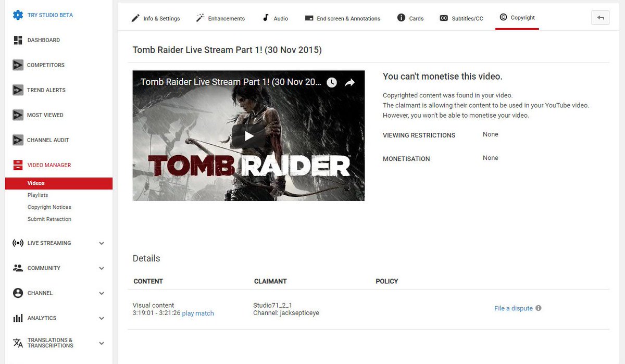Open Copyright Notices submenu item

(49, 207)
